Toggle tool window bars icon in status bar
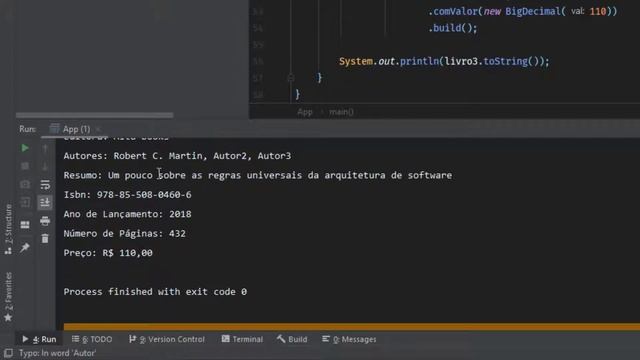The height and width of the screenshot is (360, 640). [x=8, y=353]
